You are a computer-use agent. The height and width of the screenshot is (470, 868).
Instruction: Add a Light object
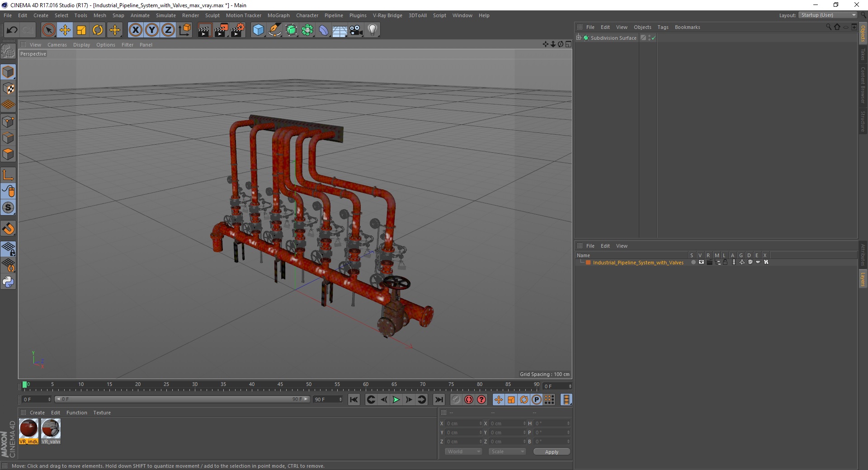pos(373,30)
